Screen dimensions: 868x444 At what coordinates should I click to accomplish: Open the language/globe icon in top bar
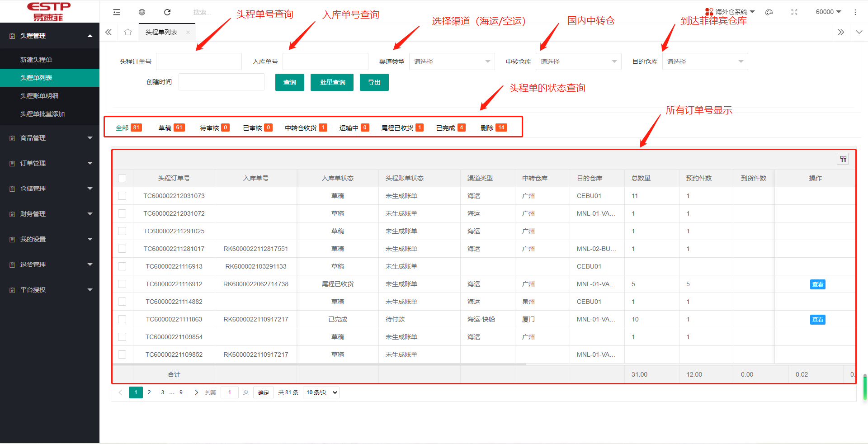142,12
